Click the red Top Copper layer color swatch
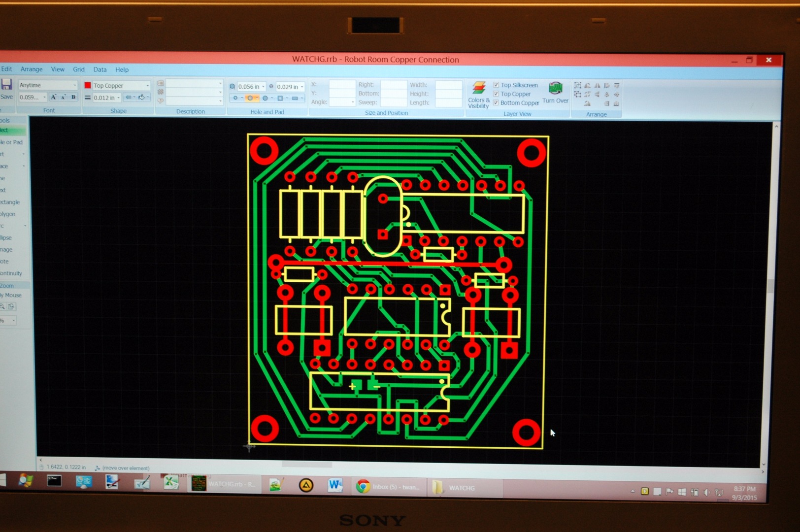The image size is (800, 532). point(88,85)
